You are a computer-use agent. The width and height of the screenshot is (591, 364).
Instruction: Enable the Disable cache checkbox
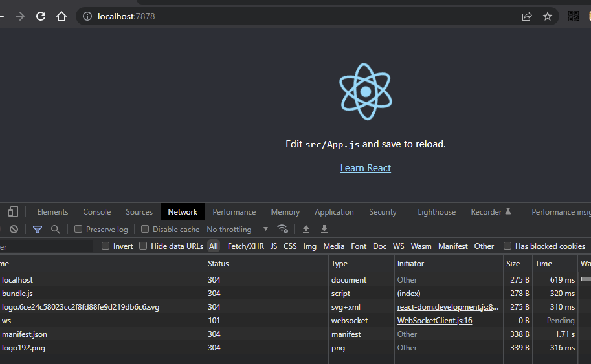(145, 229)
